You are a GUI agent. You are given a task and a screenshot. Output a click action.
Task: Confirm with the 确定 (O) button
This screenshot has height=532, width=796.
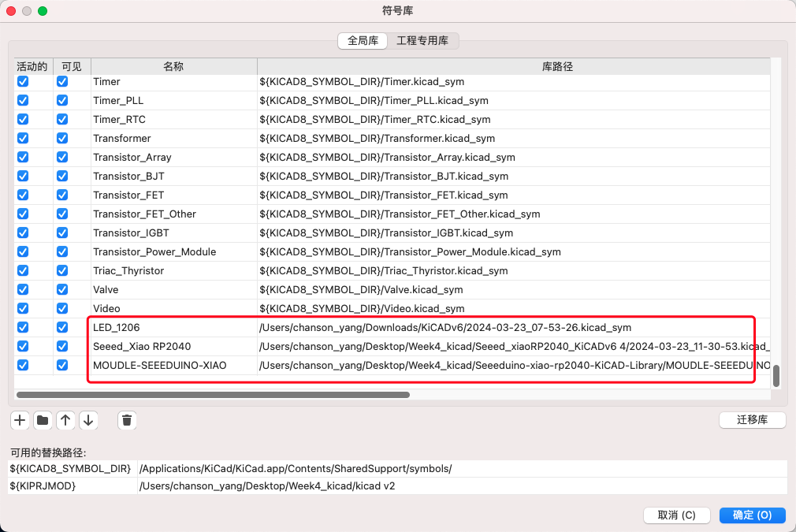click(x=753, y=515)
